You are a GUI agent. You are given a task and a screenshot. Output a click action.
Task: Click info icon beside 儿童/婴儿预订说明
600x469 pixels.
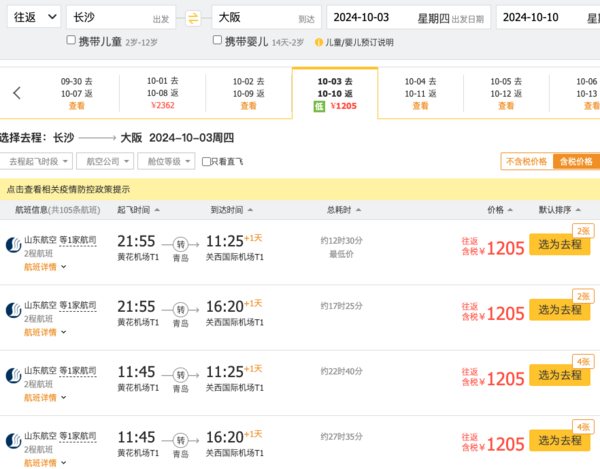click(318, 42)
